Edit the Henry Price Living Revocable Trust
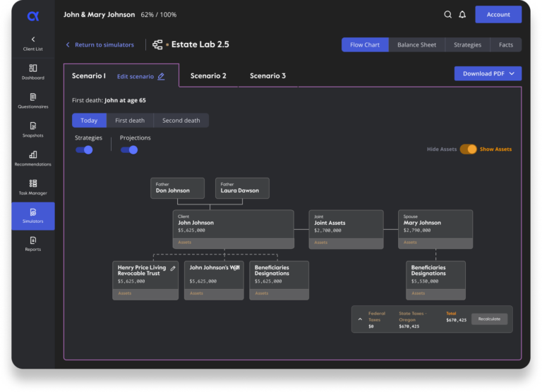542x392 pixels. [x=173, y=268]
